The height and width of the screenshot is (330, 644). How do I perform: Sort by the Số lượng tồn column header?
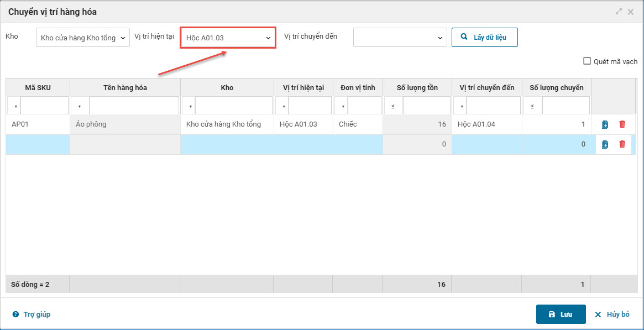tap(417, 88)
